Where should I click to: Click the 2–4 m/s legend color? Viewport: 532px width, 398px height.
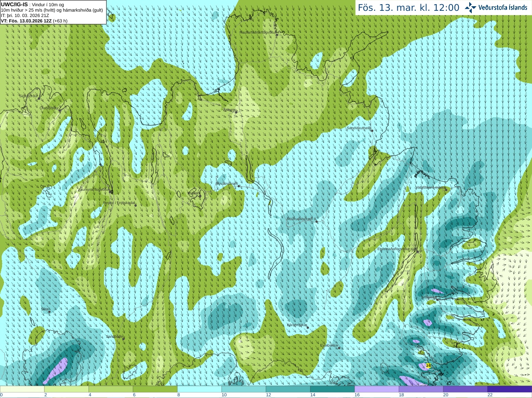[x=66, y=389]
